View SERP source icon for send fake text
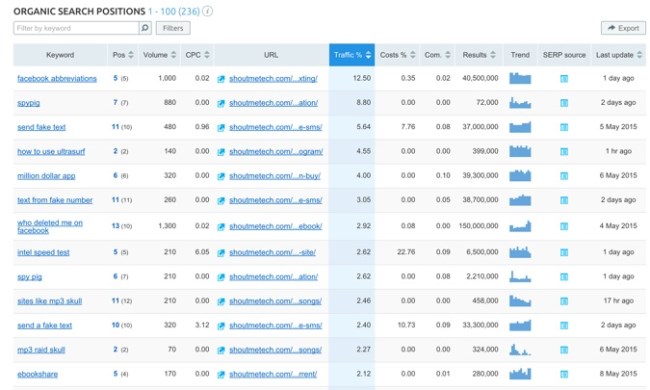This screenshot has height=390, width=650. point(564,127)
